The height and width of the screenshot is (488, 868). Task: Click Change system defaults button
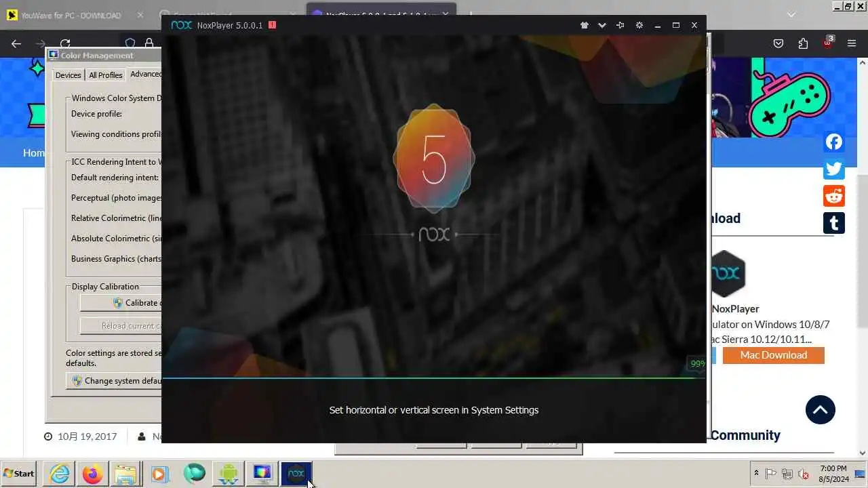tap(114, 381)
